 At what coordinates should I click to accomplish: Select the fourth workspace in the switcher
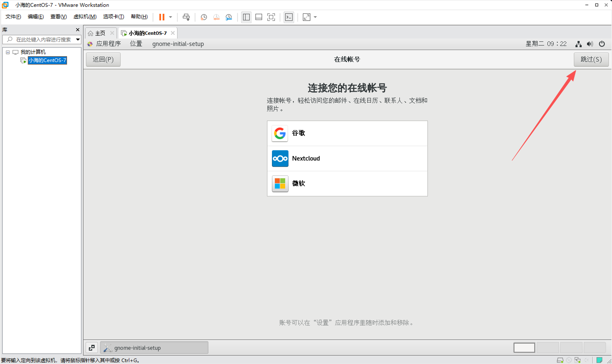(x=595, y=348)
